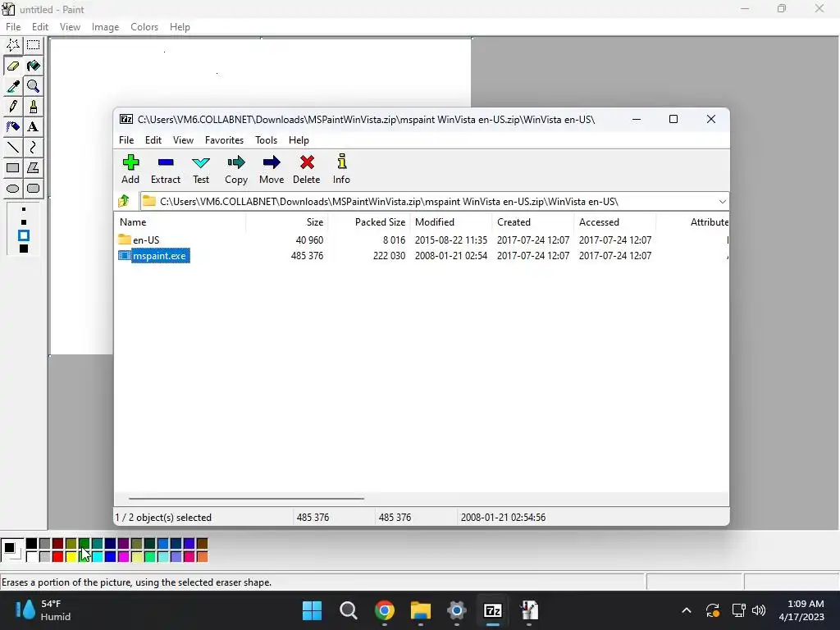Select the Pick Color eyedropper tool
This screenshot has height=630, width=840.
(13, 86)
